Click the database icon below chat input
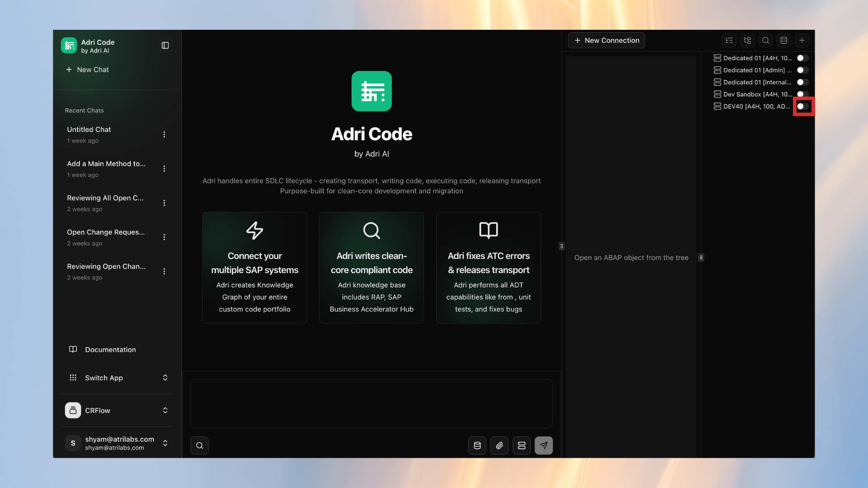 [x=477, y=446]
